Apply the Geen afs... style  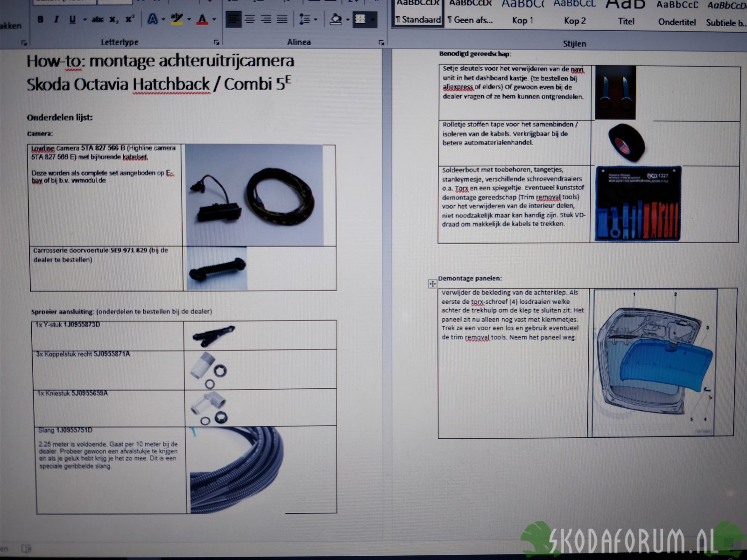[470, 14]
